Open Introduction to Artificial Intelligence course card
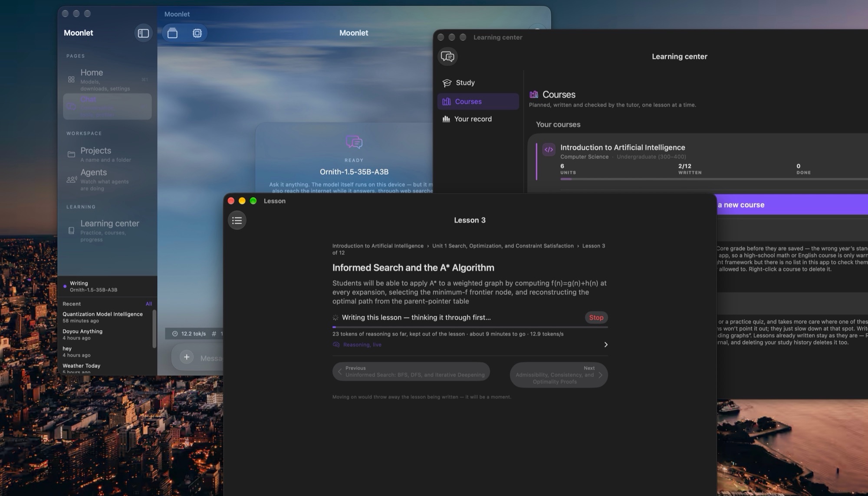The image size is (868, 496). [699, 163]
